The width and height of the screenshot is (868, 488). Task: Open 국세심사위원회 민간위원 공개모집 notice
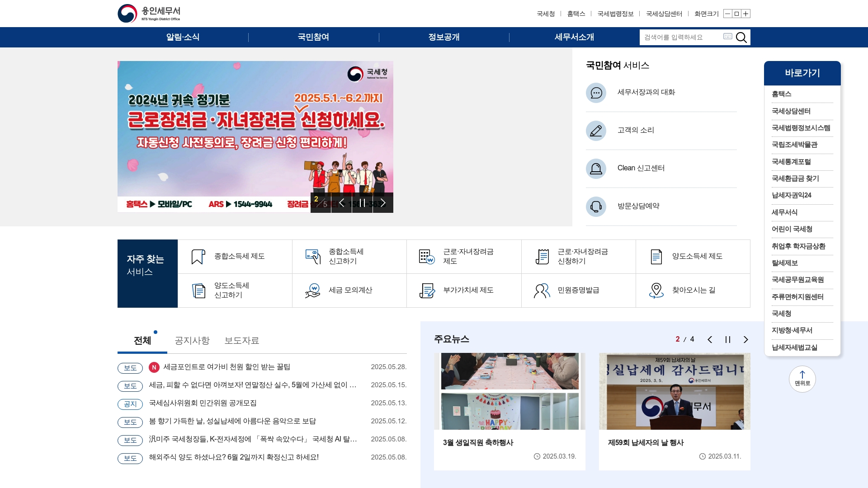click(203, 403)
